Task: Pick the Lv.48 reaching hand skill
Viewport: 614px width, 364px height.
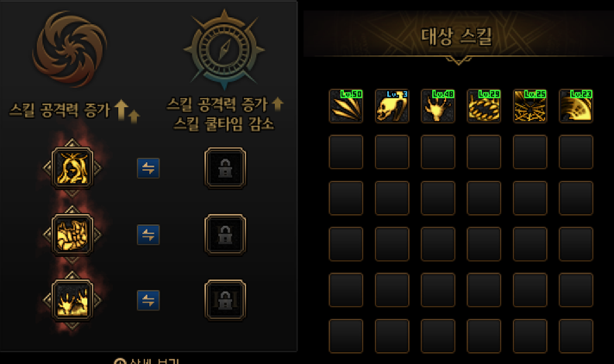Action: pos(438,106)
